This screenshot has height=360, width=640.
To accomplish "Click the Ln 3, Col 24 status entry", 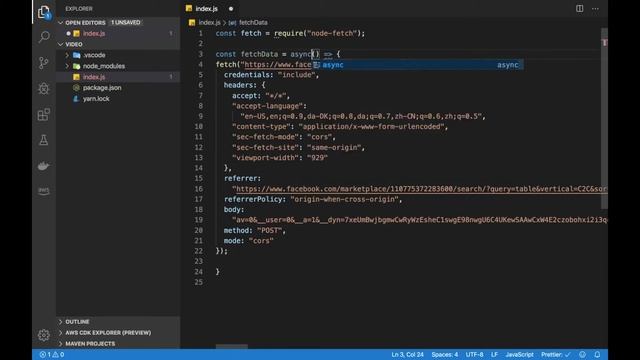I will 407,355.
